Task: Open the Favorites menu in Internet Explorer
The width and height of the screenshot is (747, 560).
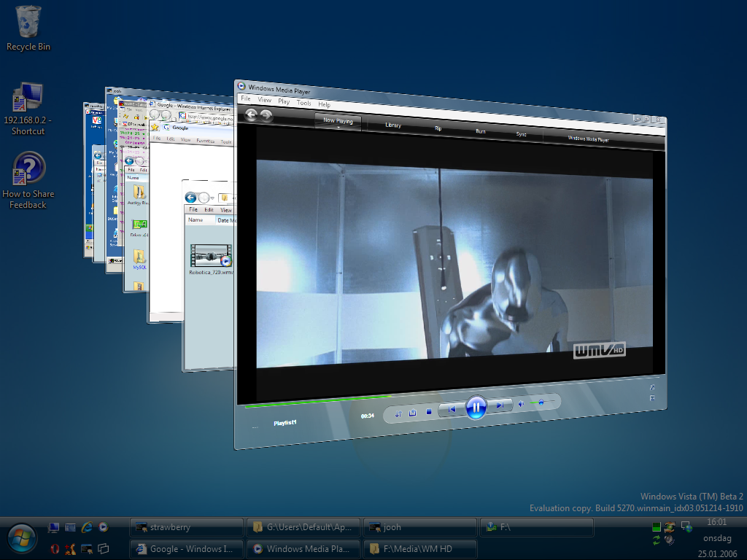Action: tap(205, 141)
